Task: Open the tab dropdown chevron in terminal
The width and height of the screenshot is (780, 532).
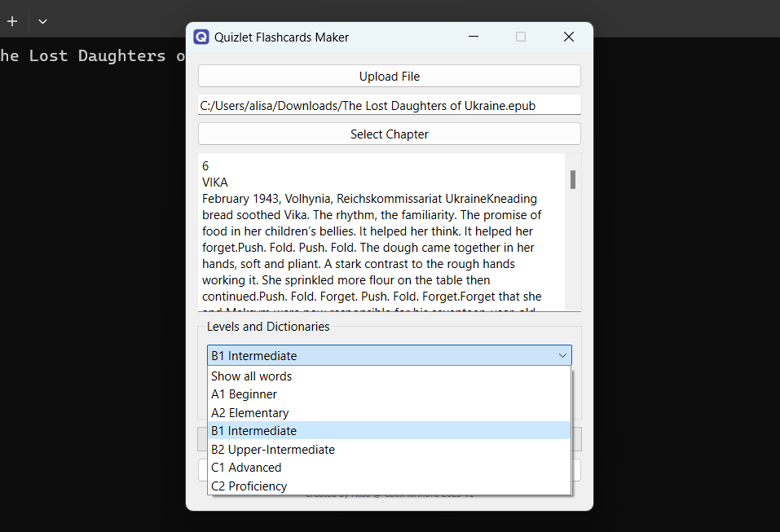Action: [x=42, y=21]
